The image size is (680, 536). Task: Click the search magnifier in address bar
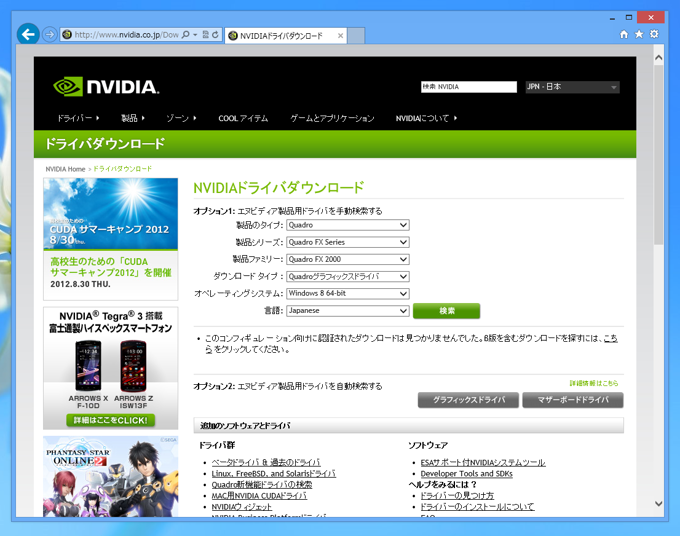[186, 35]
